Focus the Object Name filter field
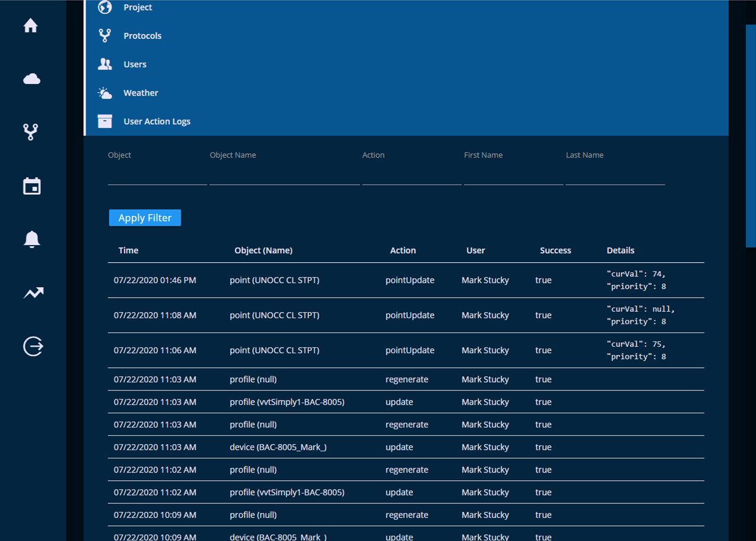Image resolution: width=756 pixels, height=541 pixels. [285, 175]
